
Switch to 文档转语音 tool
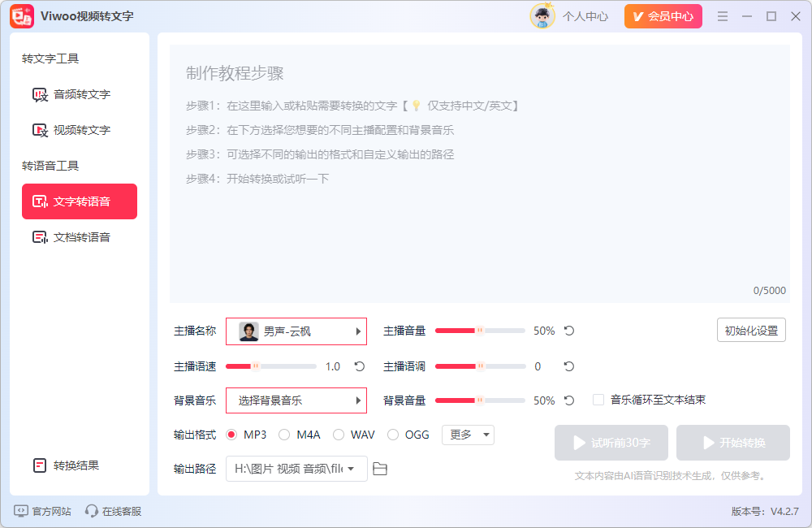coord(80,237)
